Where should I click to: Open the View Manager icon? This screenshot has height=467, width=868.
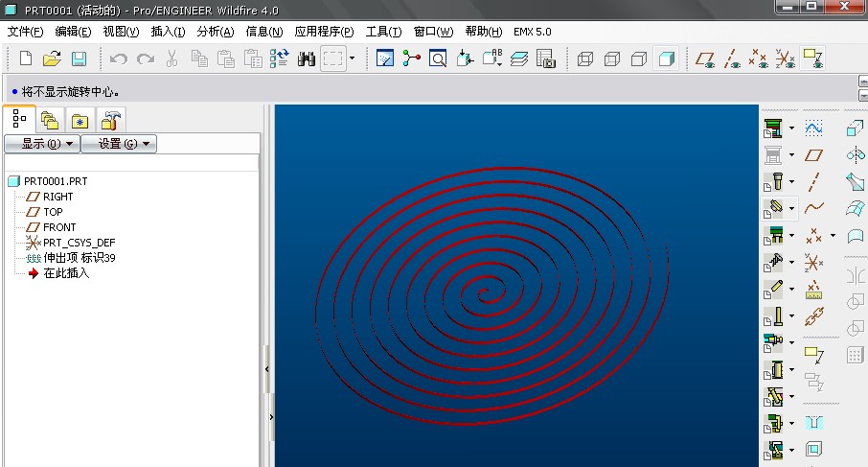click(546, 58)
